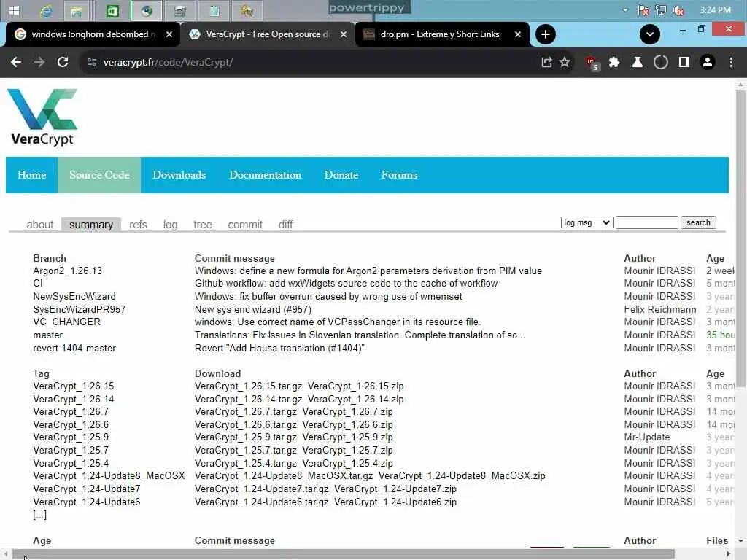Open the Donate navigation item
The width and height of the screenshot is (747, 560).
pyautogui.click(x=341, y=175)
